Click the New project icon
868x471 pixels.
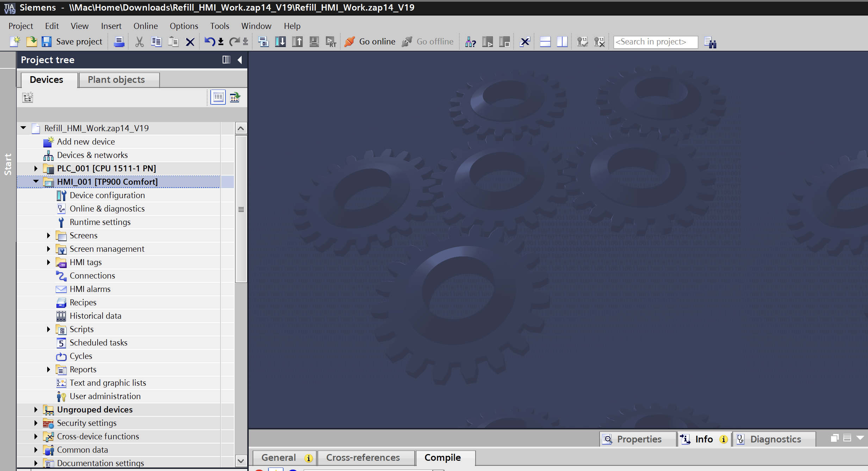point(15,42)
